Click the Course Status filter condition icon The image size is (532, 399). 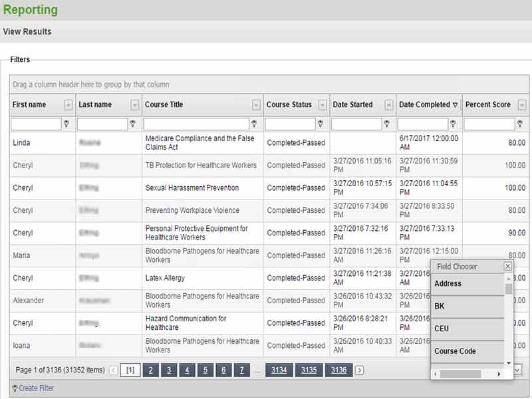(321, 124)
